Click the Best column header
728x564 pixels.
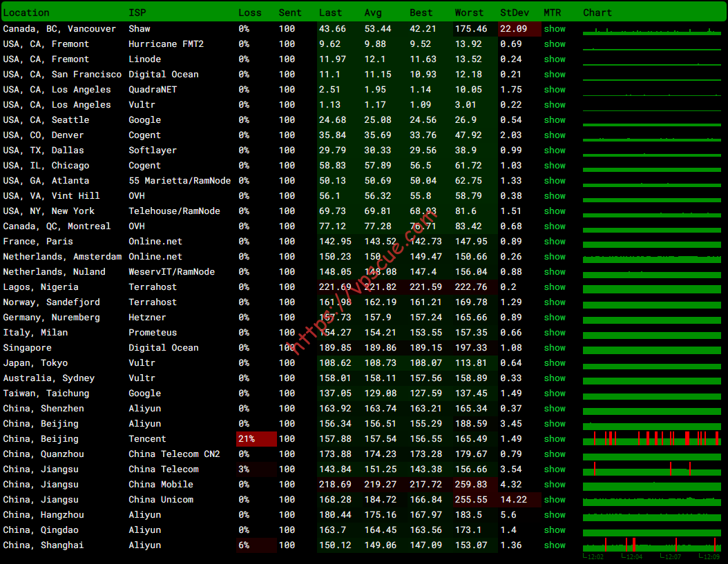click(x=421, y=13)
